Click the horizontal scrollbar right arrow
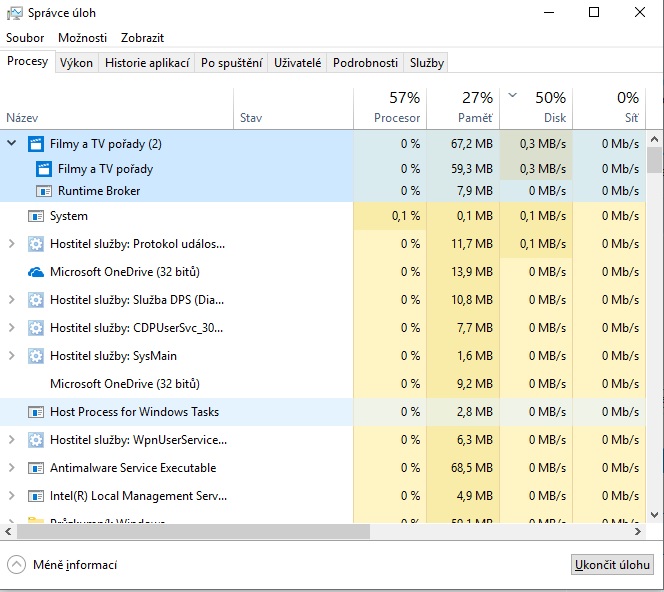The height and width of the screenshot is (592, 664). (x=638, y=531)
